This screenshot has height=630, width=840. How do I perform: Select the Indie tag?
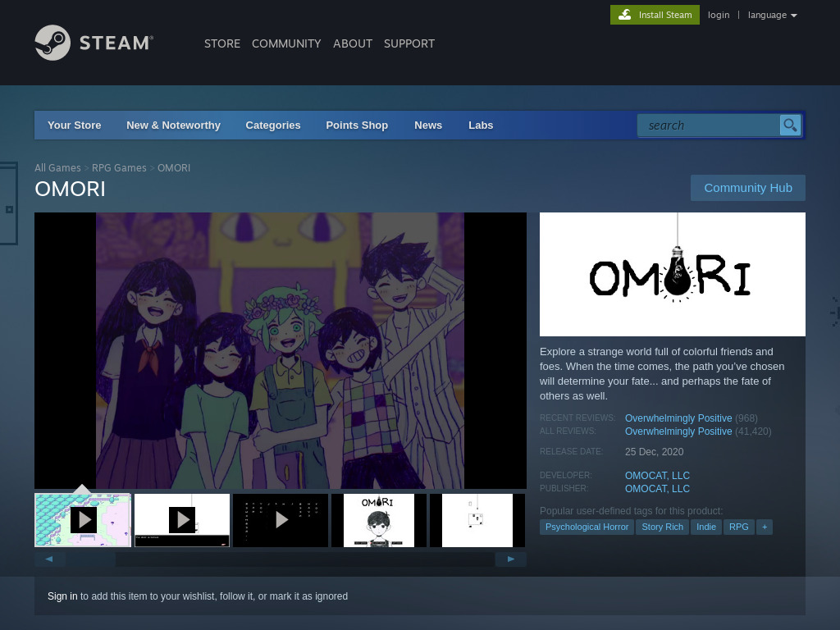pos(706,527)
